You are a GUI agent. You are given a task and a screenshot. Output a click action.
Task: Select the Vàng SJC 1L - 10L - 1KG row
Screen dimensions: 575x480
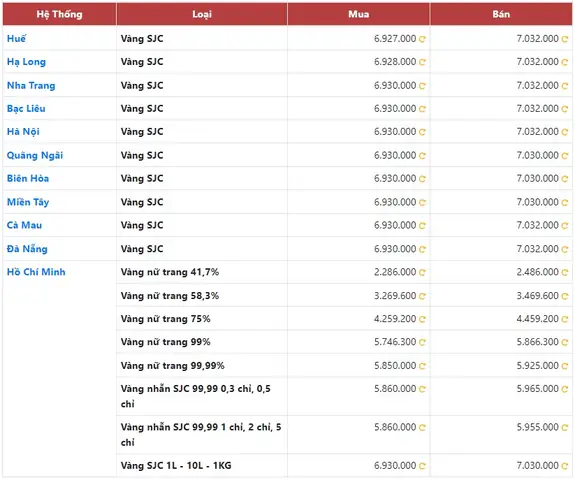click(344, 466)
